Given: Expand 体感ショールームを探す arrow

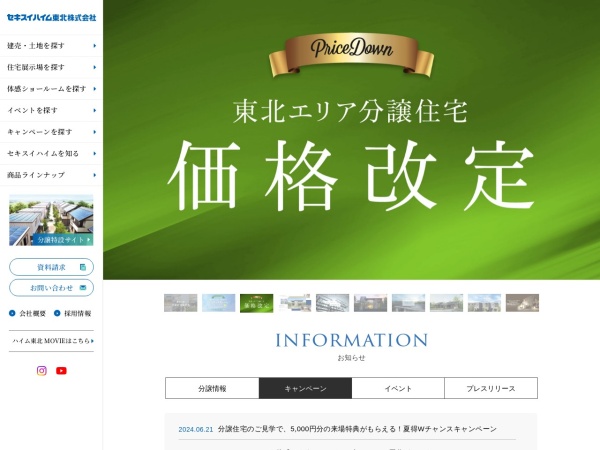Looking at the screenshot, I should pos(95,89).
